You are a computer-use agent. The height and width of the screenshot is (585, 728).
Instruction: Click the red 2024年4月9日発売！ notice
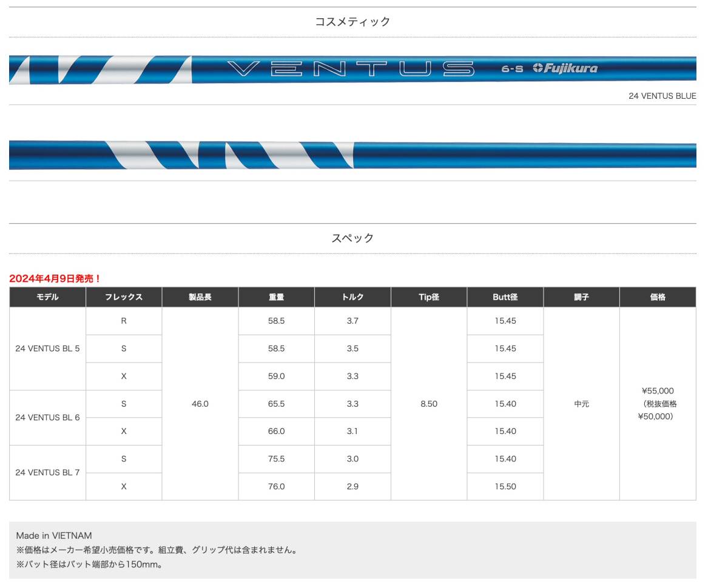click(55, 278)
